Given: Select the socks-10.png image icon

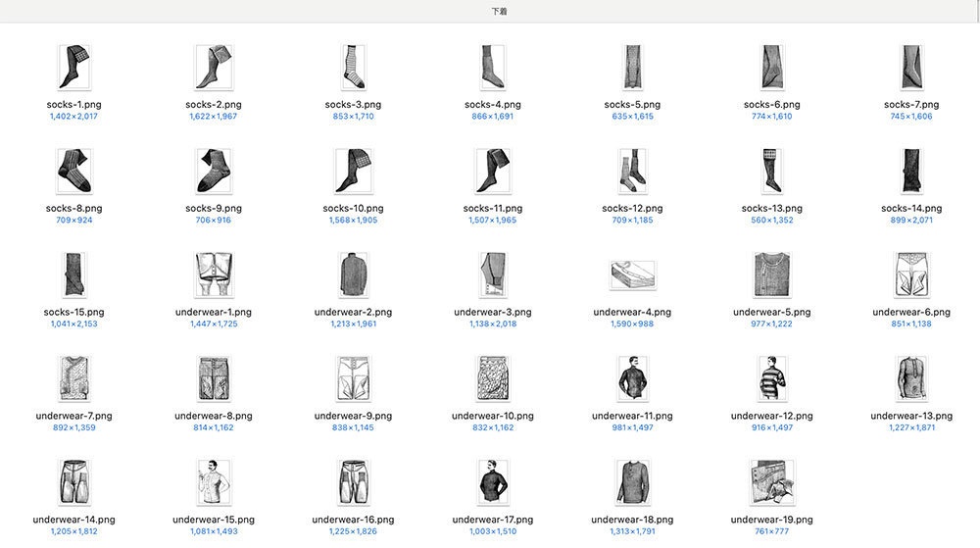Looking at the screenshot, I should tap(353, 171).
